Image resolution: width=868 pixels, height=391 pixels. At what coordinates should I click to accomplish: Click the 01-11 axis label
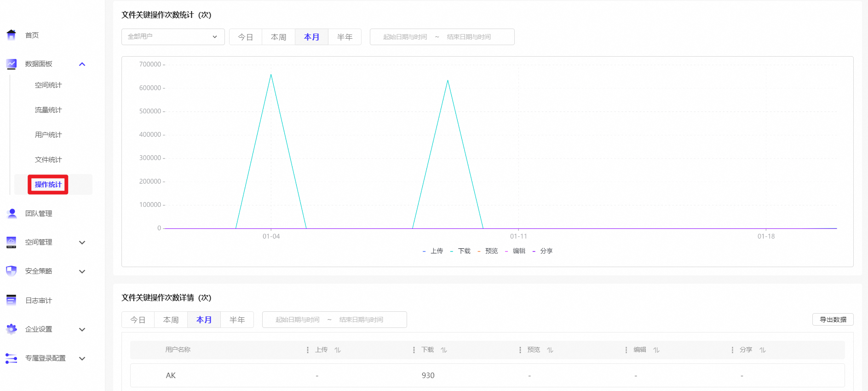518,236
